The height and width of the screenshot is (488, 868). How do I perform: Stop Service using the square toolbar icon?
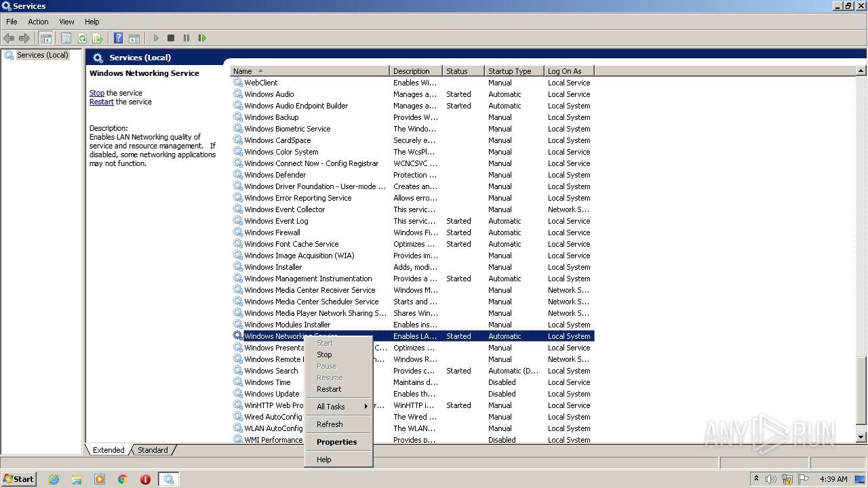click(x=171, y=38)
